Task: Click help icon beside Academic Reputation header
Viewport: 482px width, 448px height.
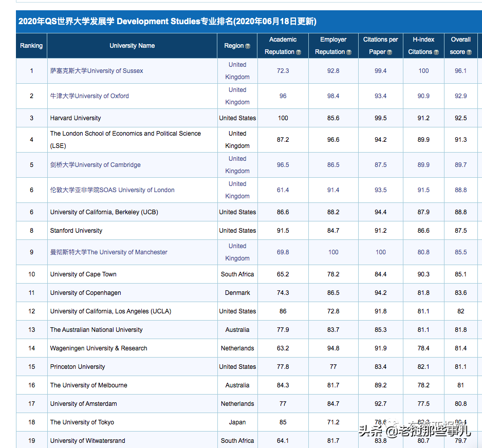Action: coord(298,52)
